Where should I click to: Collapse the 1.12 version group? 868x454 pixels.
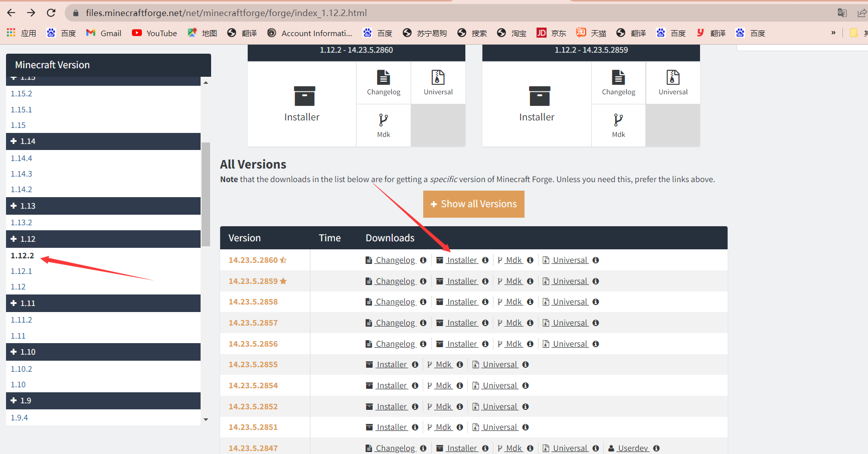[103, 239]
